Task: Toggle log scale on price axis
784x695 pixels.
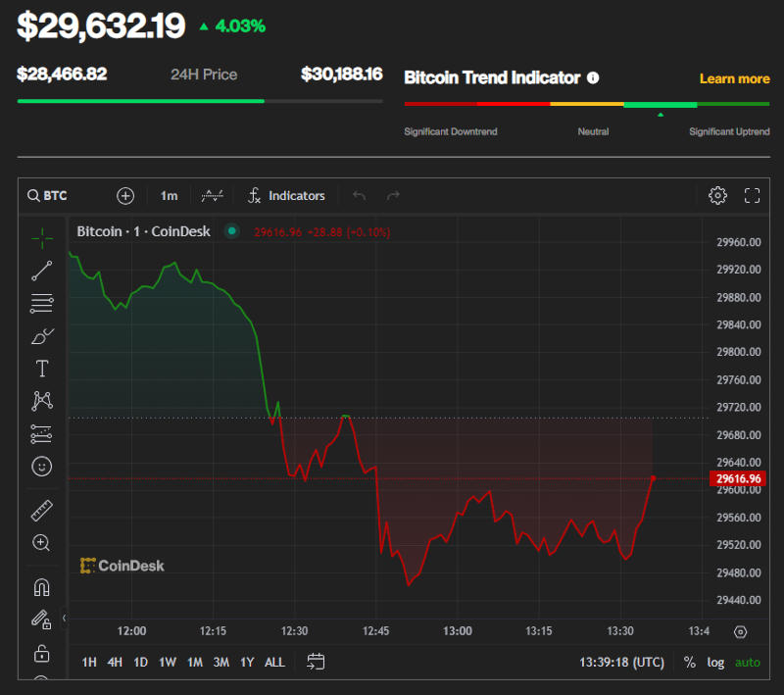Action: (716, 662)
